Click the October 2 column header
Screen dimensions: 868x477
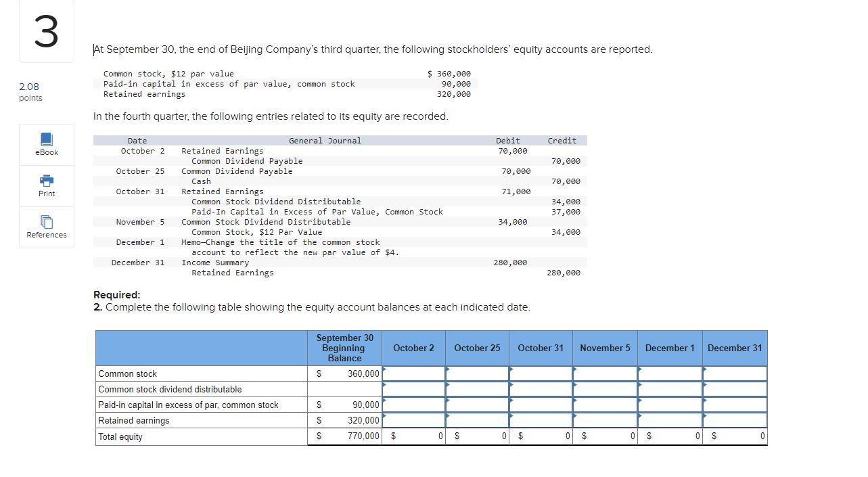[413, 348]
